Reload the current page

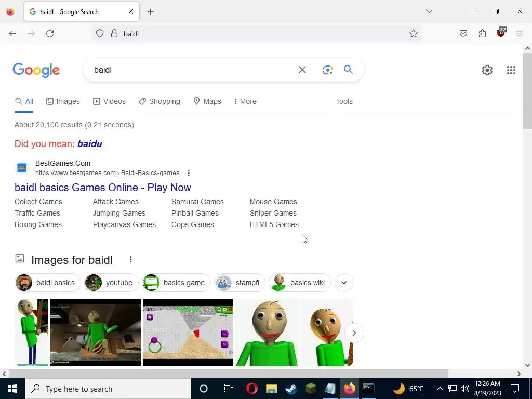tap(50, 34)
